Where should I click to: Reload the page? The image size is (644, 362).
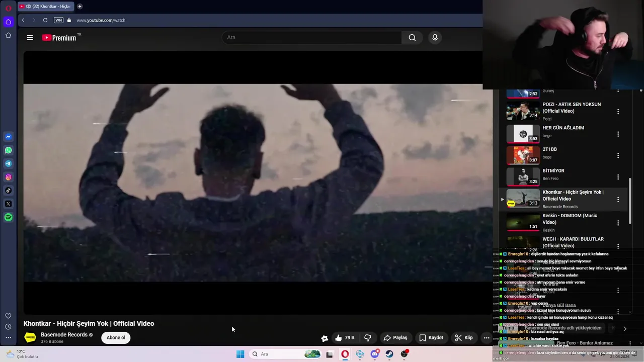pyautogui.click(x=45, y=20)
